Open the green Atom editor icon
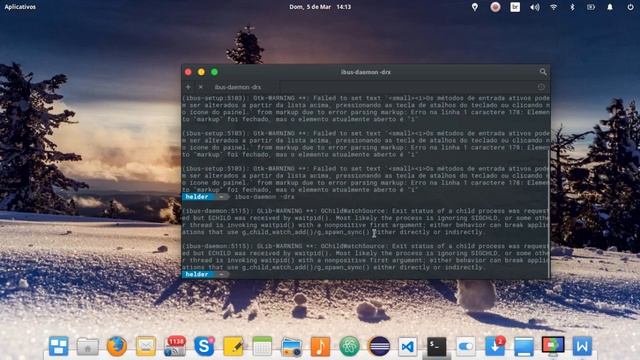 349,346
